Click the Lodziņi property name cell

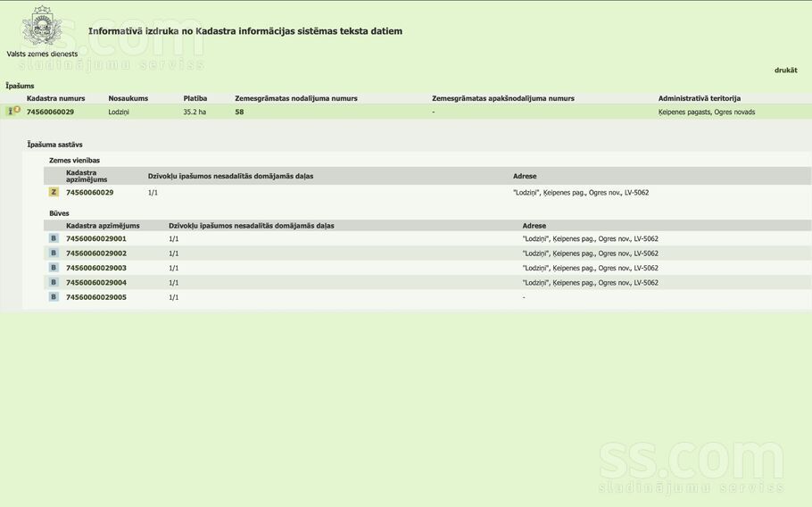(119, 112)
